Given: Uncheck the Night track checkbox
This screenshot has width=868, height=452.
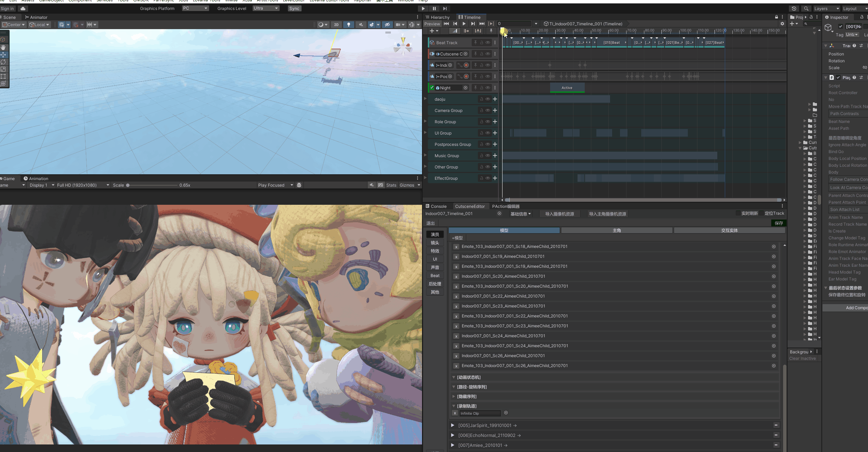Looking at the screenshot, I should [432, 88].
